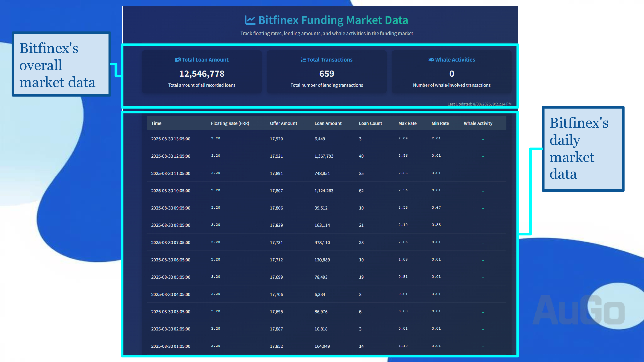Click the Loan Count column header

tap(370, 123)
